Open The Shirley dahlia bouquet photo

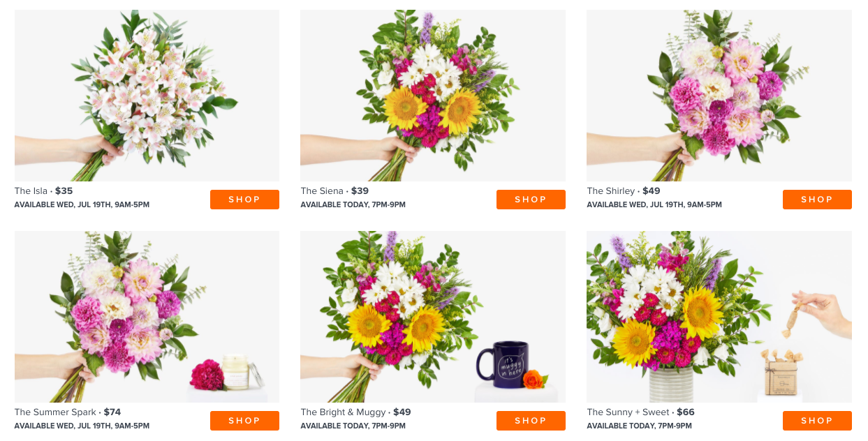pos(719,96)
